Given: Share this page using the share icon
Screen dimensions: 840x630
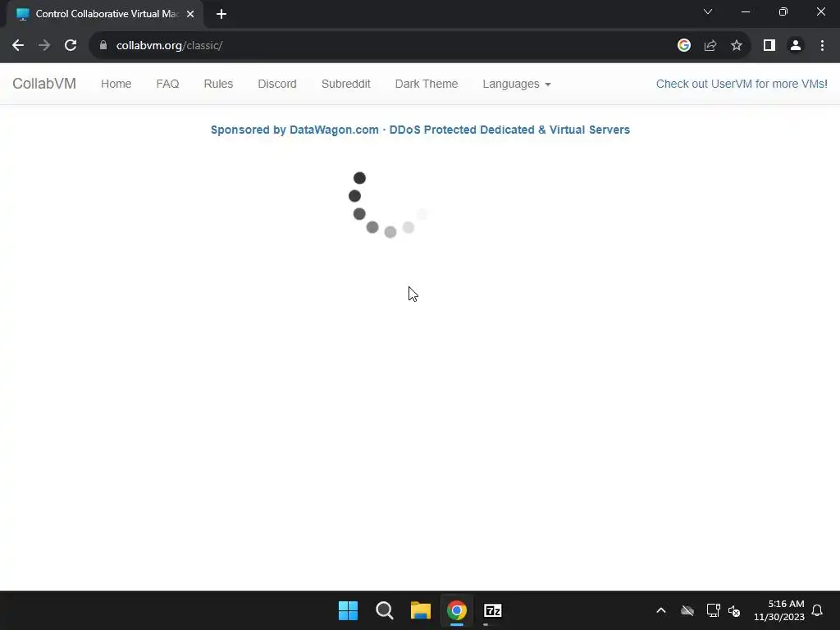Looking at the screenshot, I should point(710,46).
